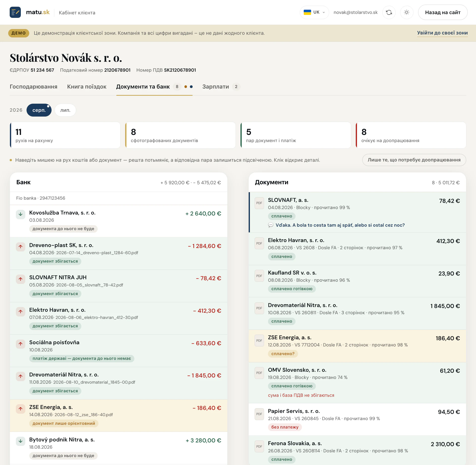Viewport: 476px width, 465px height.
Task: Click document amount 2 310,00 €
Action: [x=445, y=444]
